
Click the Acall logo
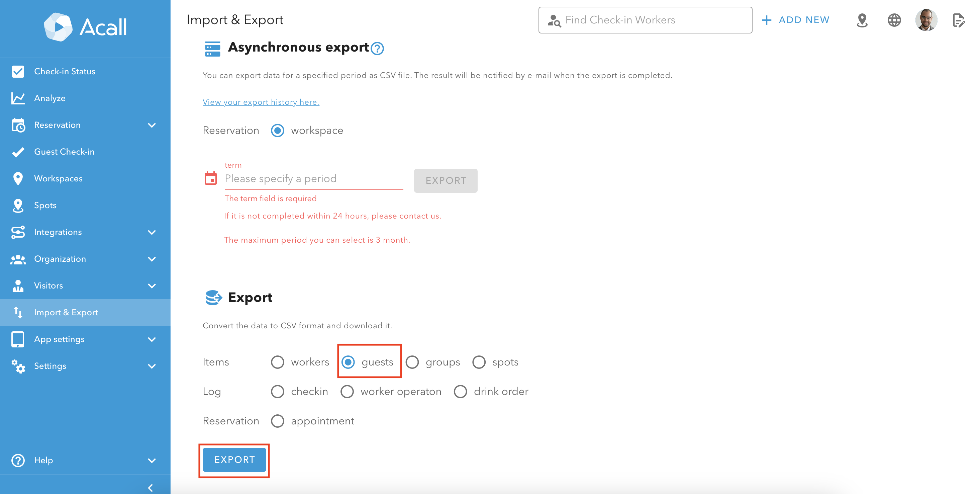[85, 27]
